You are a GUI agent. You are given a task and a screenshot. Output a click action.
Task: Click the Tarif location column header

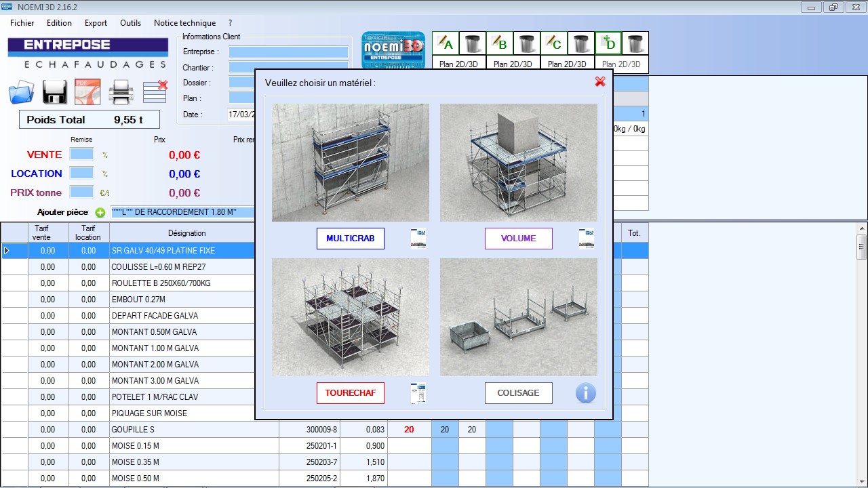[88, 233]
